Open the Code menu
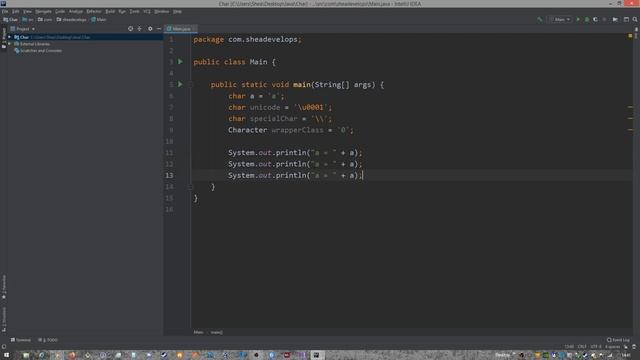 coord(60,11)
